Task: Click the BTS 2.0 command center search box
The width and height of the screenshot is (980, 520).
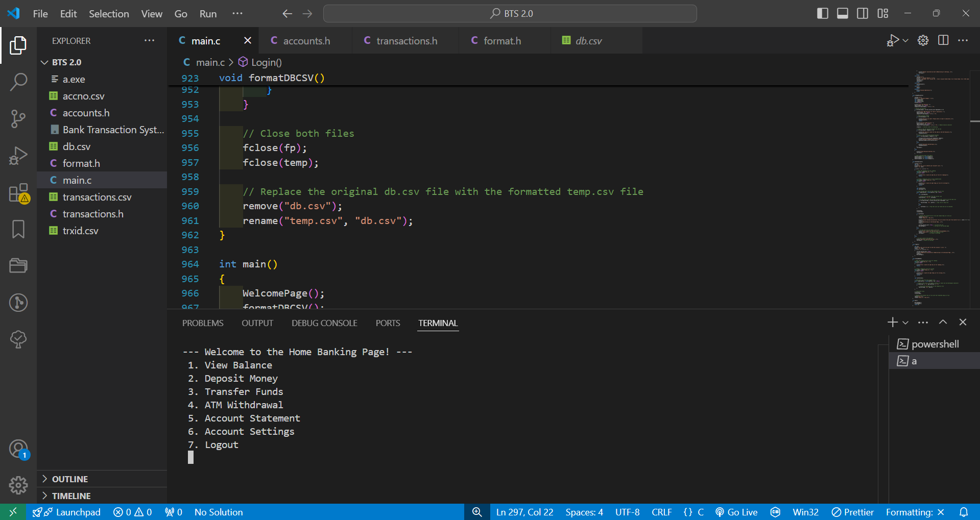Action: 509,13
